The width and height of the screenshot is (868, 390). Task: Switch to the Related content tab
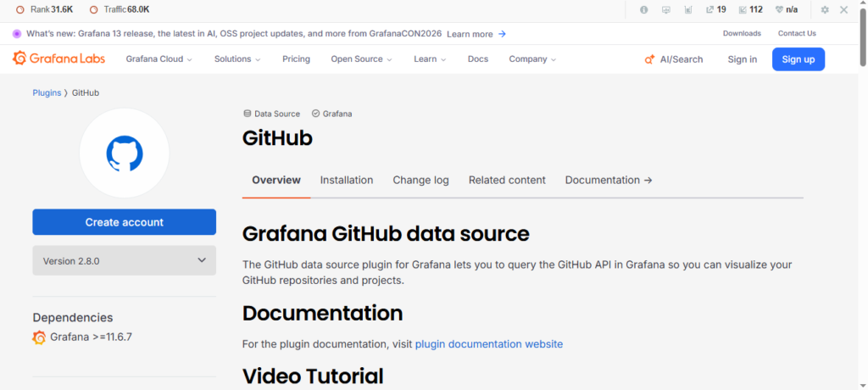point(507,180)
